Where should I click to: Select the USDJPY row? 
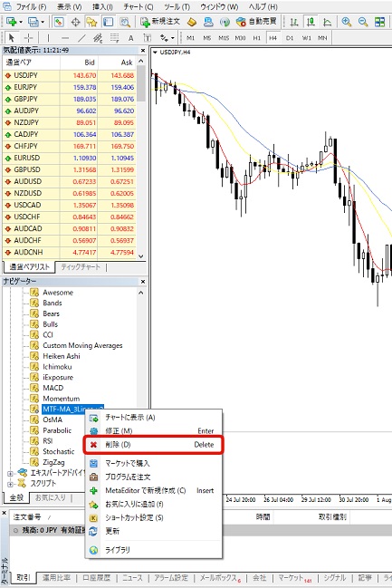[x=69, y=75]
